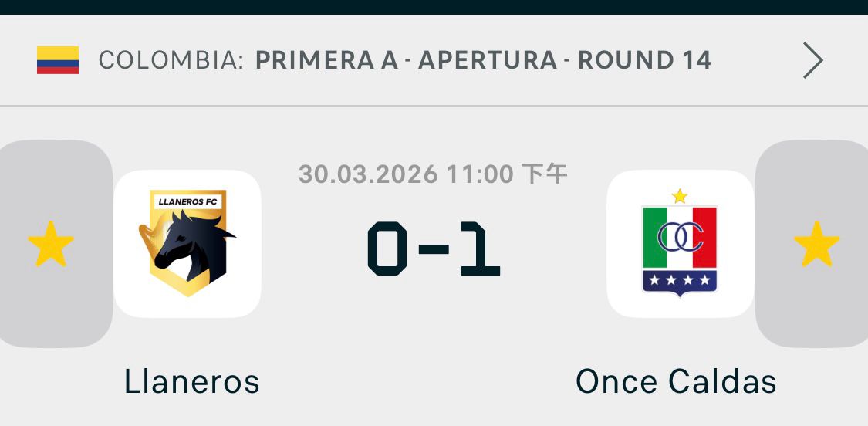Click the match date 30.03.2026

tap(368, 174)
